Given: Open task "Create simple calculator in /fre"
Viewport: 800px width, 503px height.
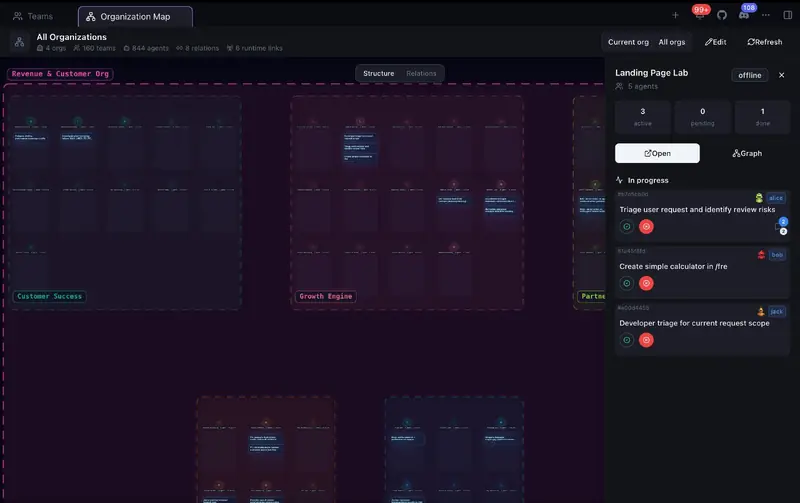Looking at the screenshot, I should click(673, 266).
